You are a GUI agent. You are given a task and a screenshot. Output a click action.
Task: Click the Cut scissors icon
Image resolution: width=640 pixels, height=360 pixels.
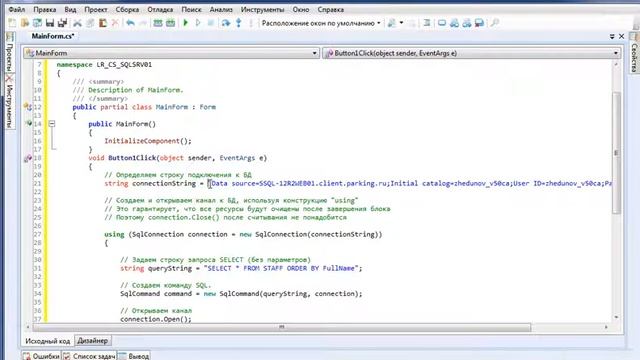click(78, 23)
